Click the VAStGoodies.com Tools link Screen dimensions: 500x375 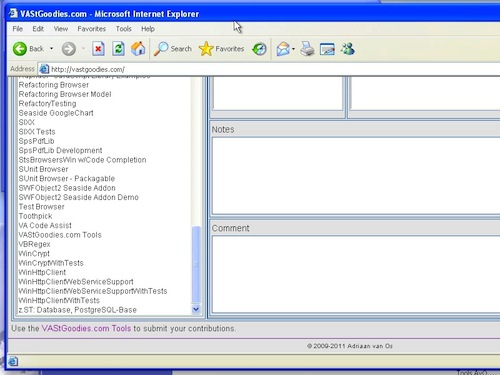(x=86, y=328)
